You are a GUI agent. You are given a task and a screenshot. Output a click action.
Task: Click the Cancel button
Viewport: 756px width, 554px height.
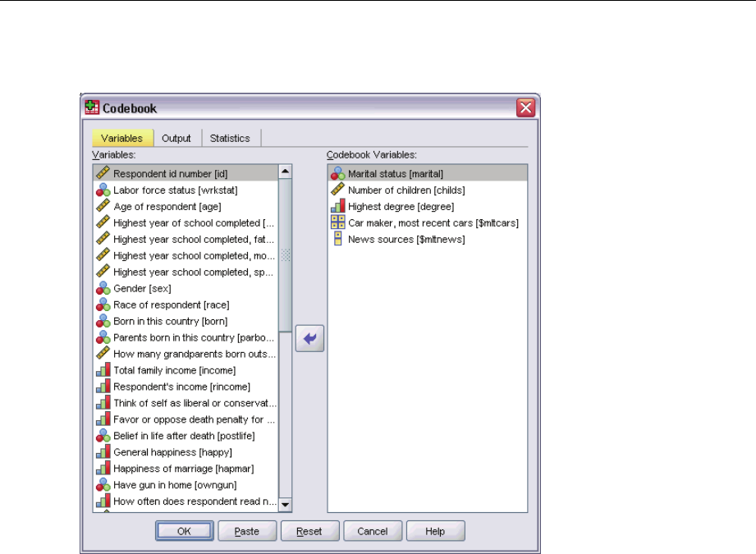[373, 531]
